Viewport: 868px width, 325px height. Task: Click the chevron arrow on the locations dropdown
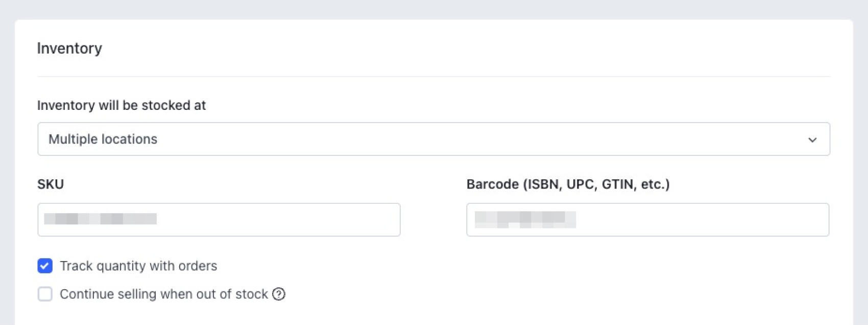pos(812,140)
